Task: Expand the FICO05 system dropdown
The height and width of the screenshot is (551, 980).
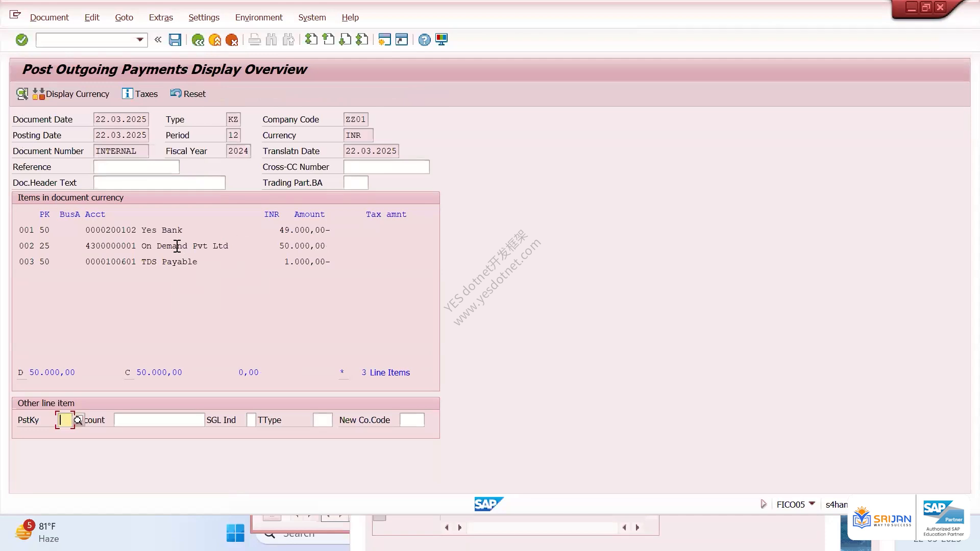Action: pyautogui.click(x=812, y=504)
